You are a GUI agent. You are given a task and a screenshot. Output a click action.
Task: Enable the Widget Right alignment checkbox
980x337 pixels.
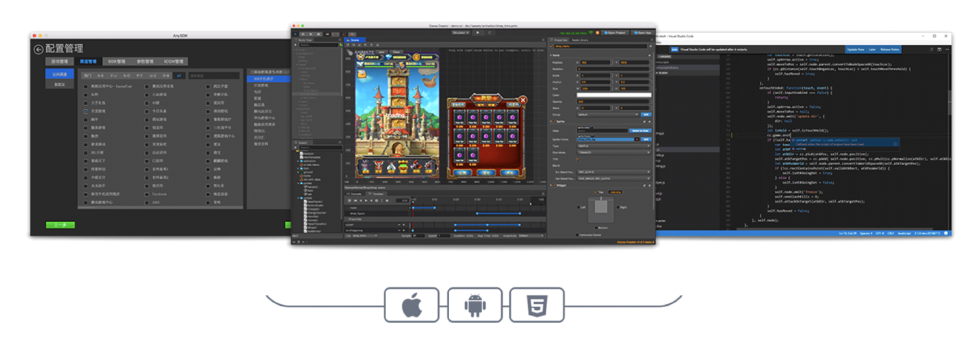coord(618,207)
